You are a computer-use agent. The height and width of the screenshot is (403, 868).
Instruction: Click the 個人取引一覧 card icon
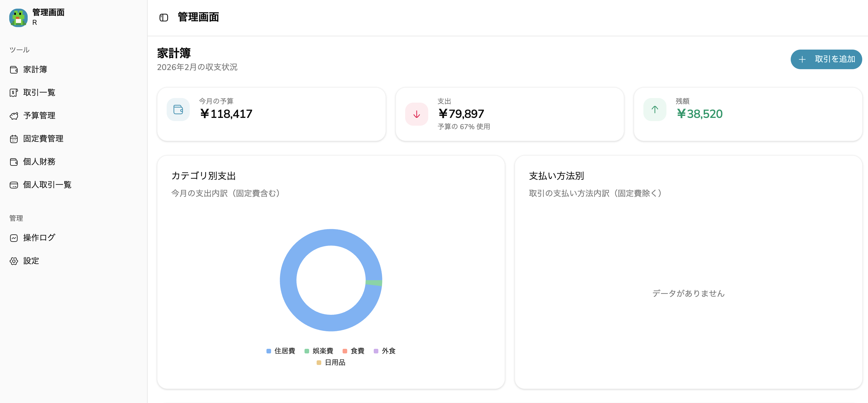tap(14, 185)
